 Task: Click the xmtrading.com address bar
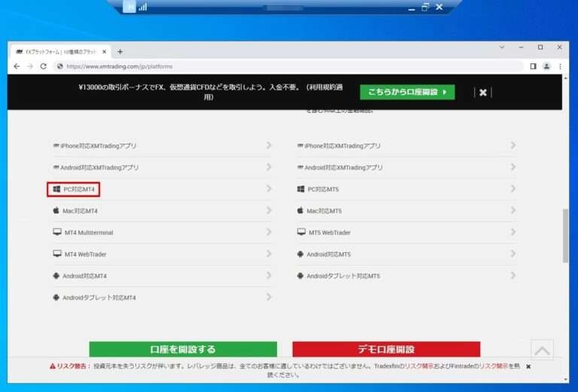pyautogui.click(x=287, y=66)
